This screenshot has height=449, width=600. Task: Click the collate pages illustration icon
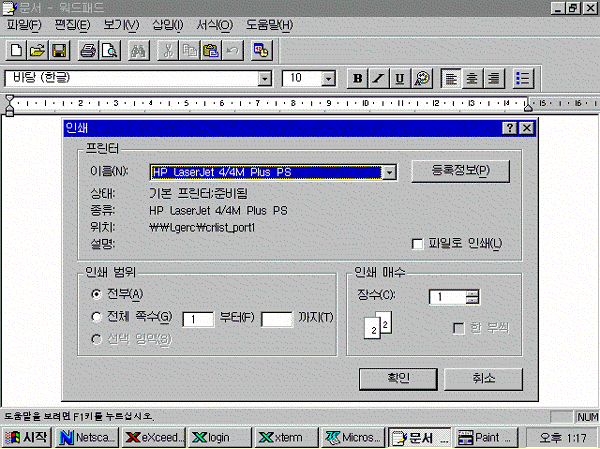[378, 325]
